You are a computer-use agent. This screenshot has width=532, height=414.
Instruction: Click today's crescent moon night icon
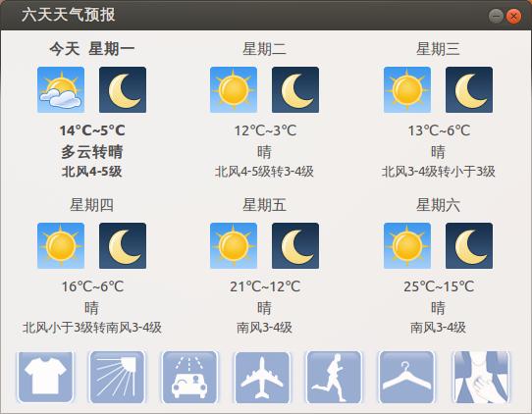123,89
